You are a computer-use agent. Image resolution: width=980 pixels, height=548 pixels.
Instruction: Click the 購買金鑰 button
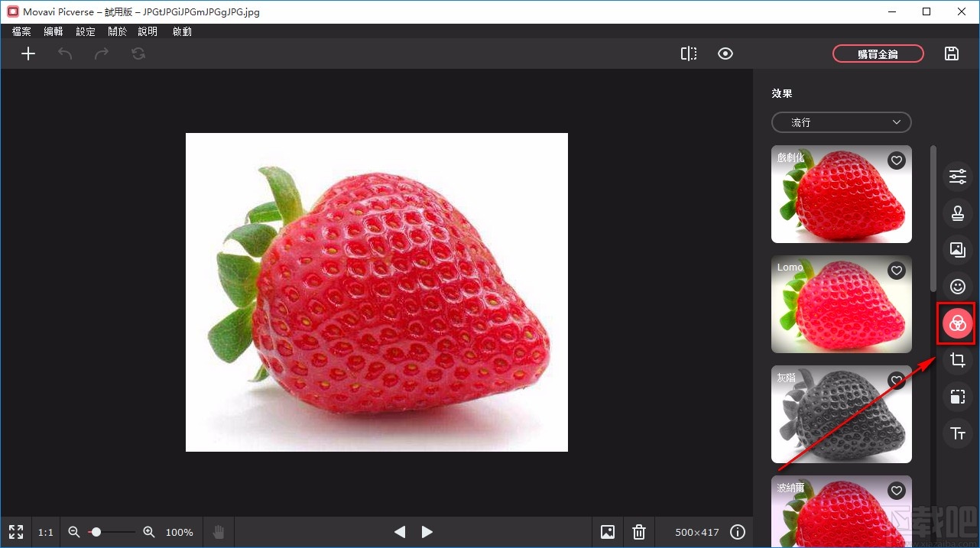click(878, 54)
